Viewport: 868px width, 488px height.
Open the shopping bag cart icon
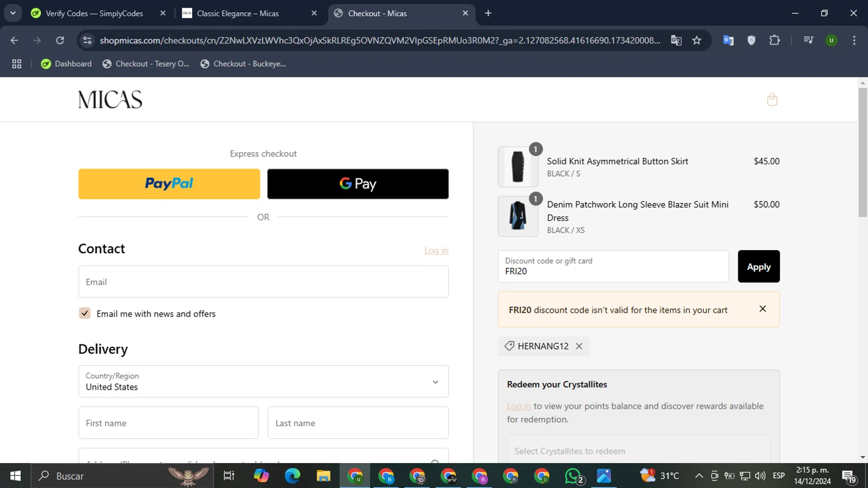(x=772, y=100)
